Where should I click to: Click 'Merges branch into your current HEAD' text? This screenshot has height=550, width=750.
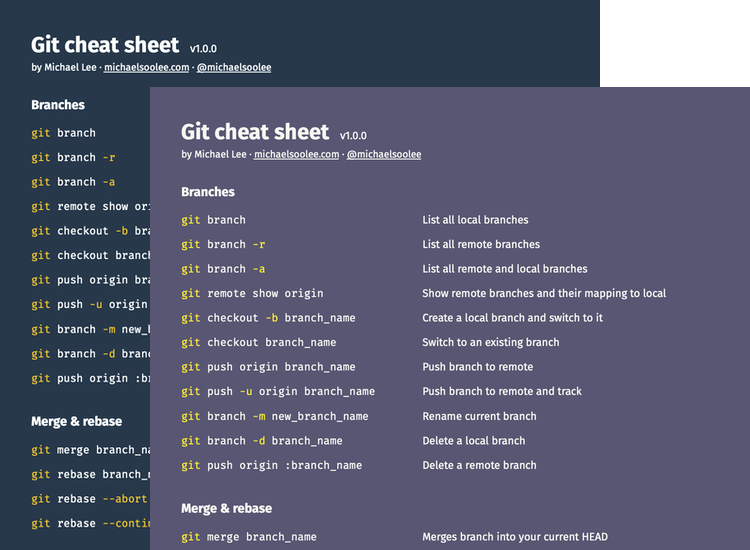tap(515, 537)
